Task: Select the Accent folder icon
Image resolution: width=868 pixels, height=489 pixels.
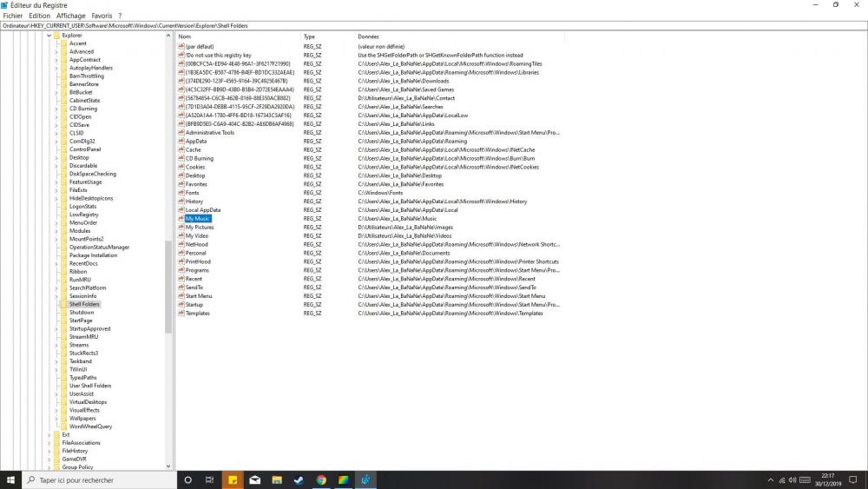Action: (63, 43)
